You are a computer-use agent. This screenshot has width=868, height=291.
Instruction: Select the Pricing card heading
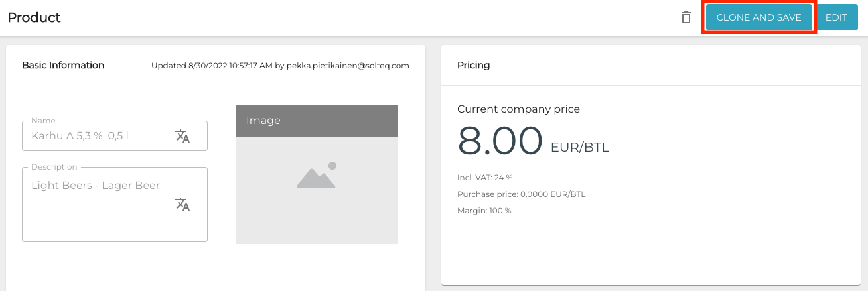point(474,66)
